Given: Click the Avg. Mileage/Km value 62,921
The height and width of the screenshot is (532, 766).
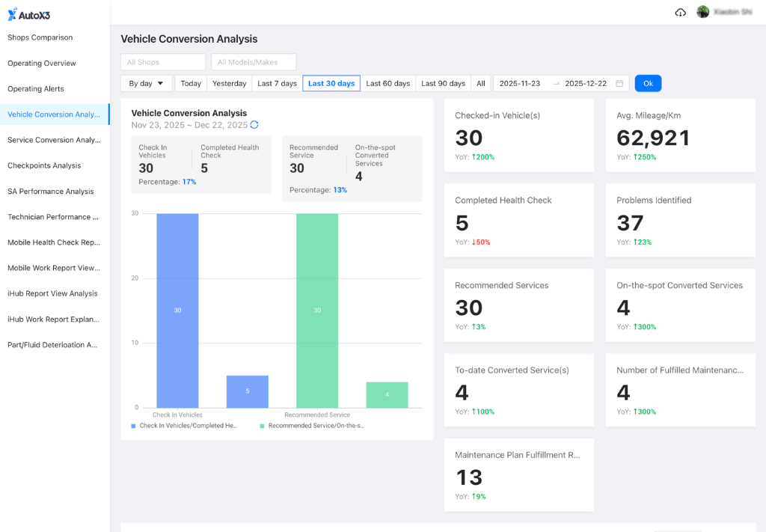Looking at the screenshot, I should [652, 138].
